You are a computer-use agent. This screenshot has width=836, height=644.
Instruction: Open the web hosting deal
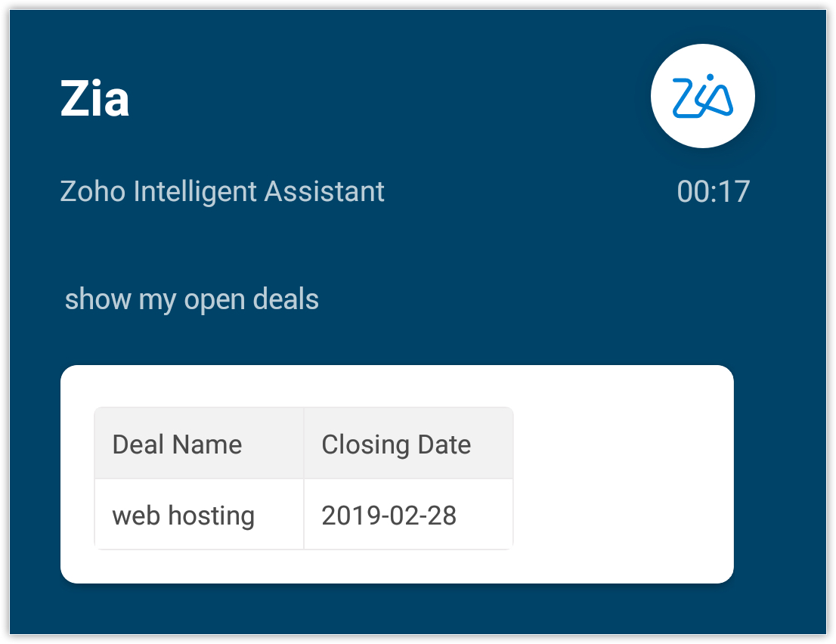click(x=183, y=516)
